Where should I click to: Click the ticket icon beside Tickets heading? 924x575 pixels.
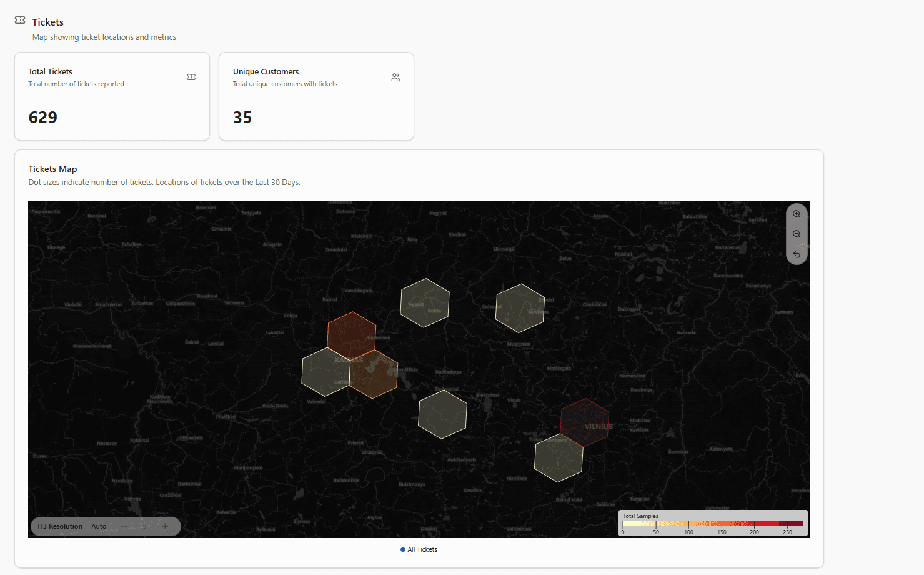click(20, 21)
